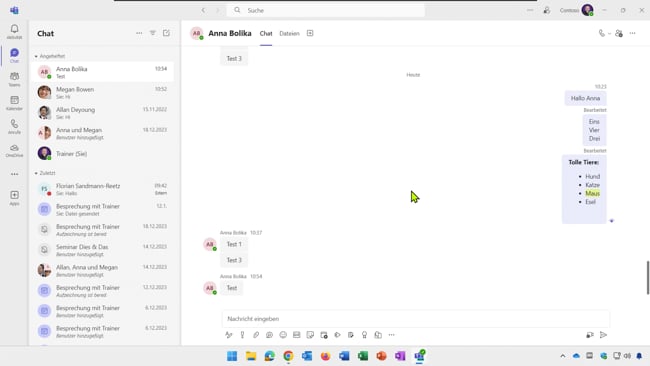Go forward with navigation arrow
Screen dimensions: 650x366
(x=217, y=10)
